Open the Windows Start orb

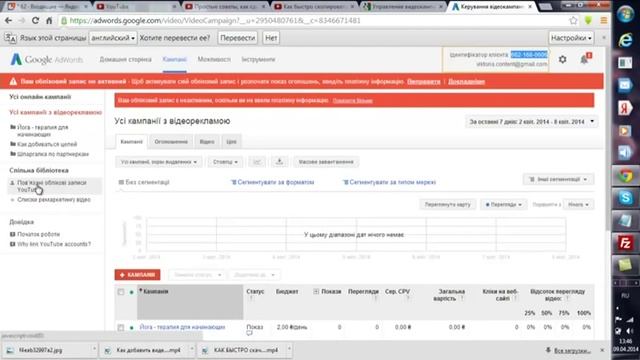coord(625,15)
